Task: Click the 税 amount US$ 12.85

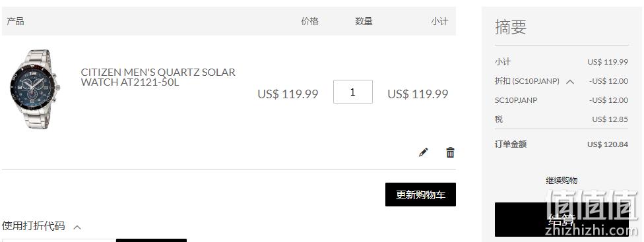Action: tap(610, 119)
